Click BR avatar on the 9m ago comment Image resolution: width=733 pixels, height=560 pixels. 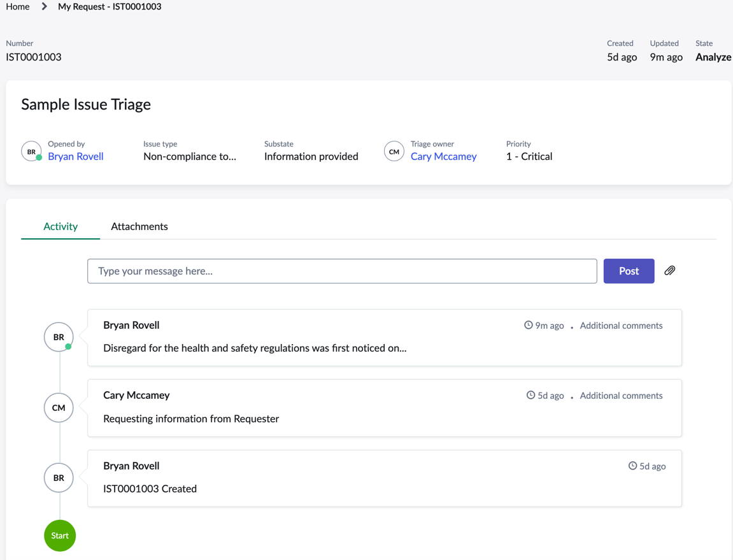[59, 337]
